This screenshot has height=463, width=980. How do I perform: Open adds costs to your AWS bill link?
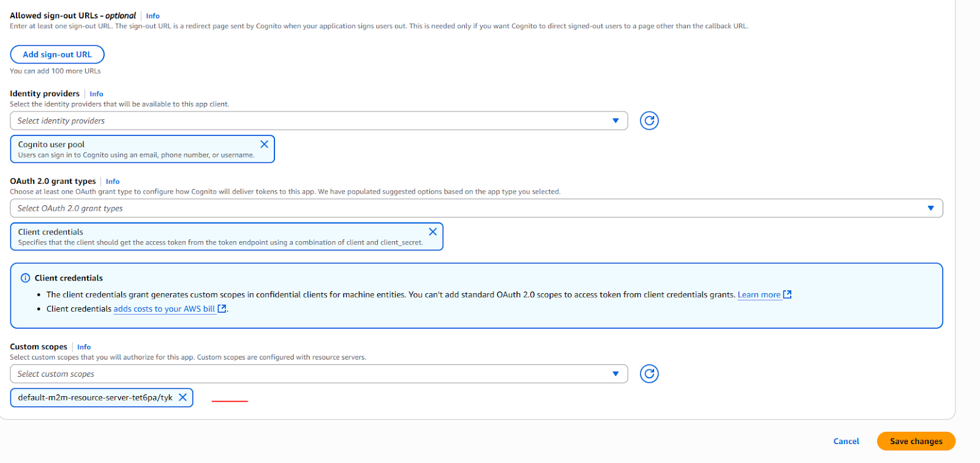pyautogui.click(x=164, y=309)
